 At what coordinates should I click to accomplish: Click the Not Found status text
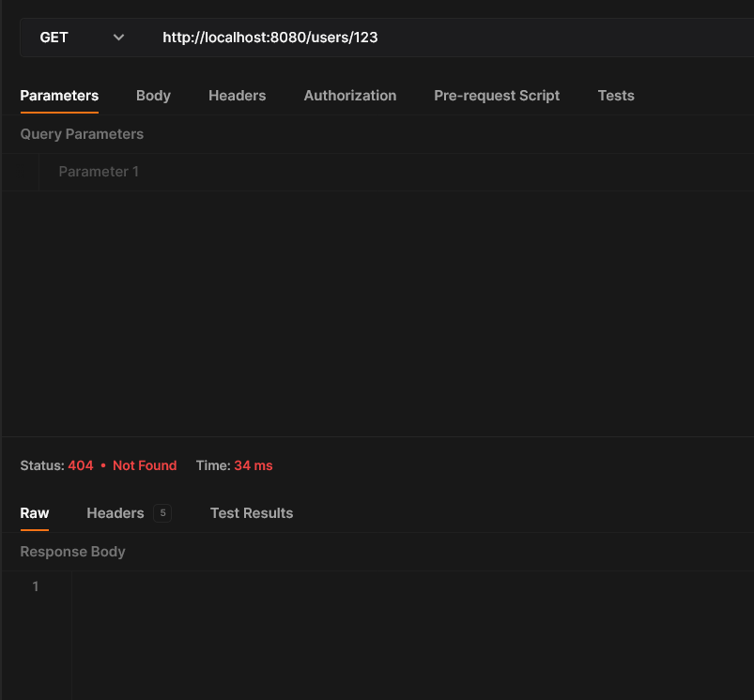click(x=145, y=465)
